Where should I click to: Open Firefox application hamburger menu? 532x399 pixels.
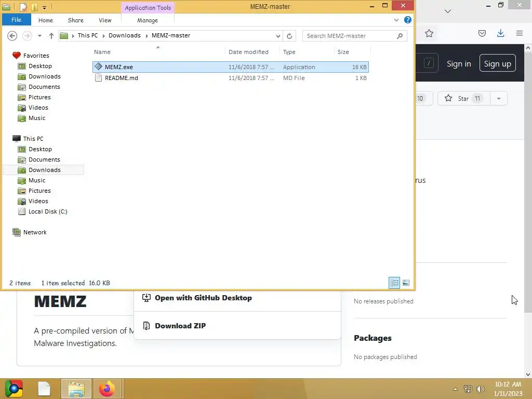click(x=519, y=33)
